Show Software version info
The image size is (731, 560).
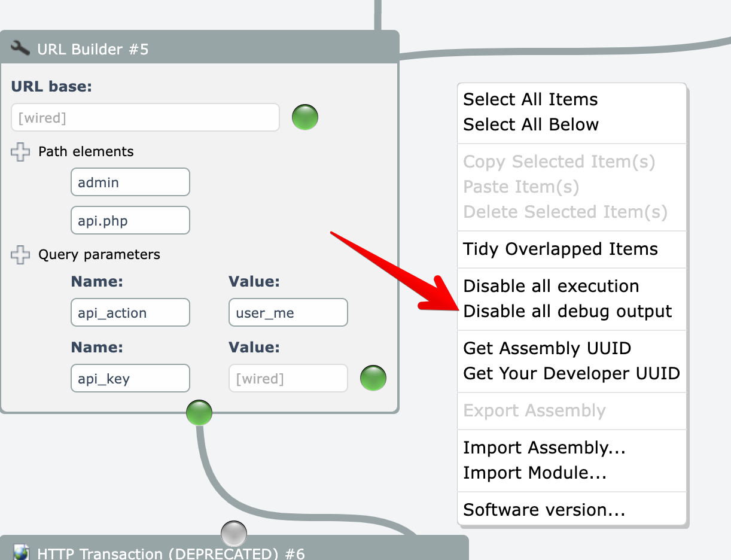(544, 510)
